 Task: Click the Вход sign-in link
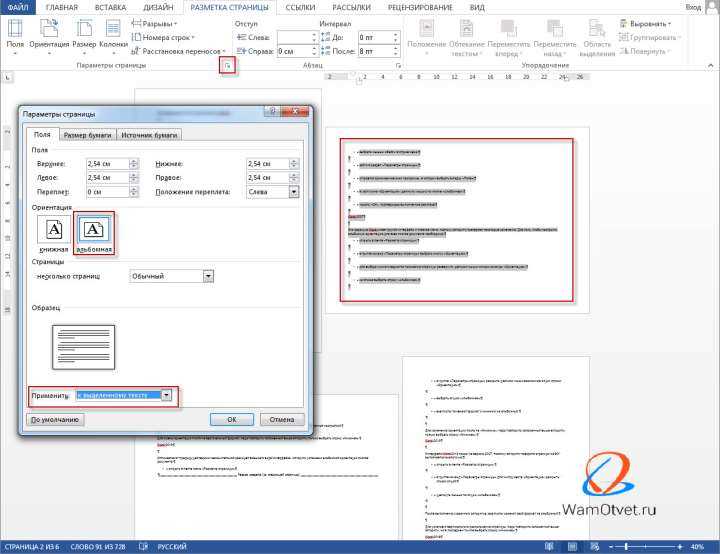[693, 7]
